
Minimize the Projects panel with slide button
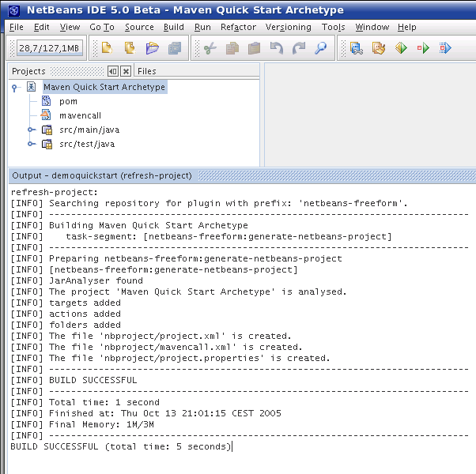[x=113, y=71]
